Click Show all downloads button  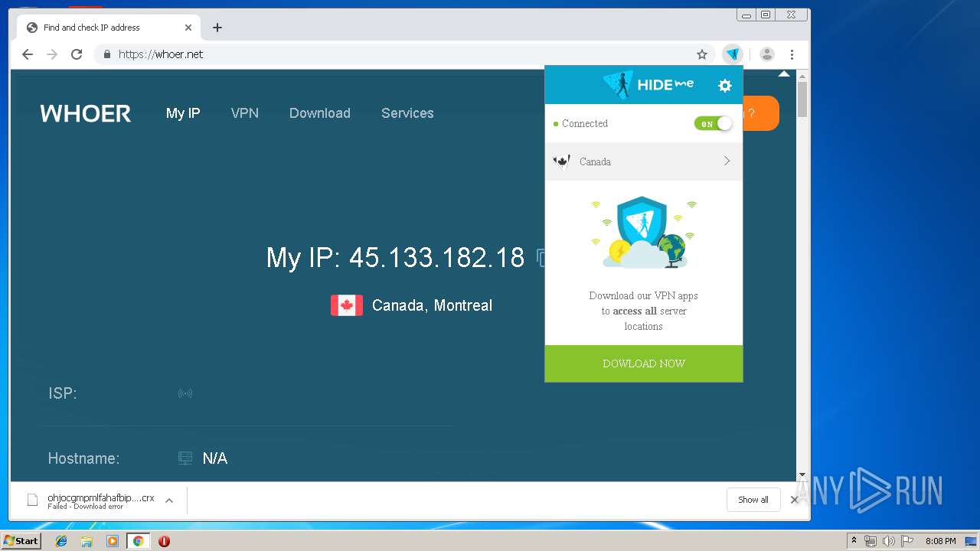(x=753, y=500)
